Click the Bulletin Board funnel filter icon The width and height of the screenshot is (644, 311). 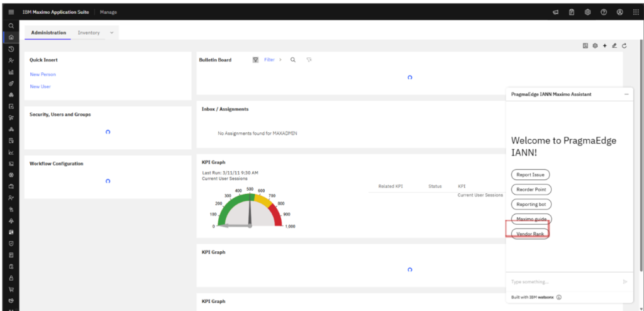[255, 60]
